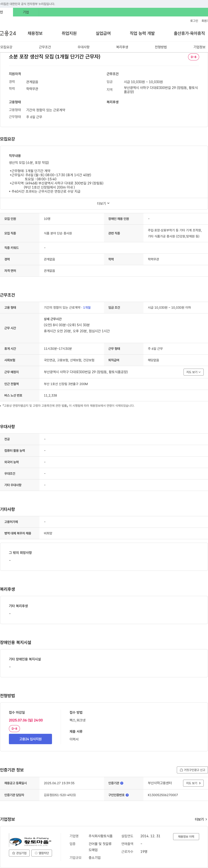208x868 pixels.
Task: Click the 열람차단 block button
Action: (x=42, y=853)
